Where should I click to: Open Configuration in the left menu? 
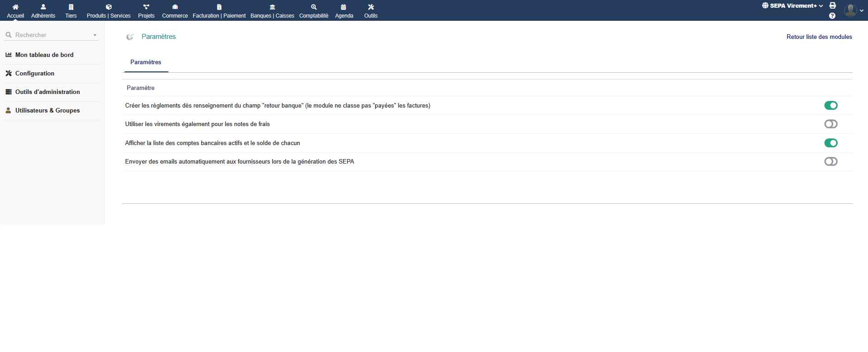point(35,73)
